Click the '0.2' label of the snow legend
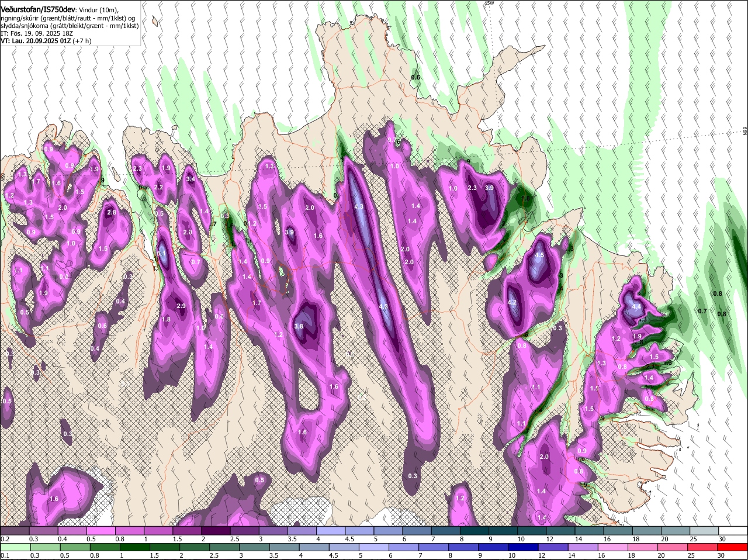 [5, 538]
